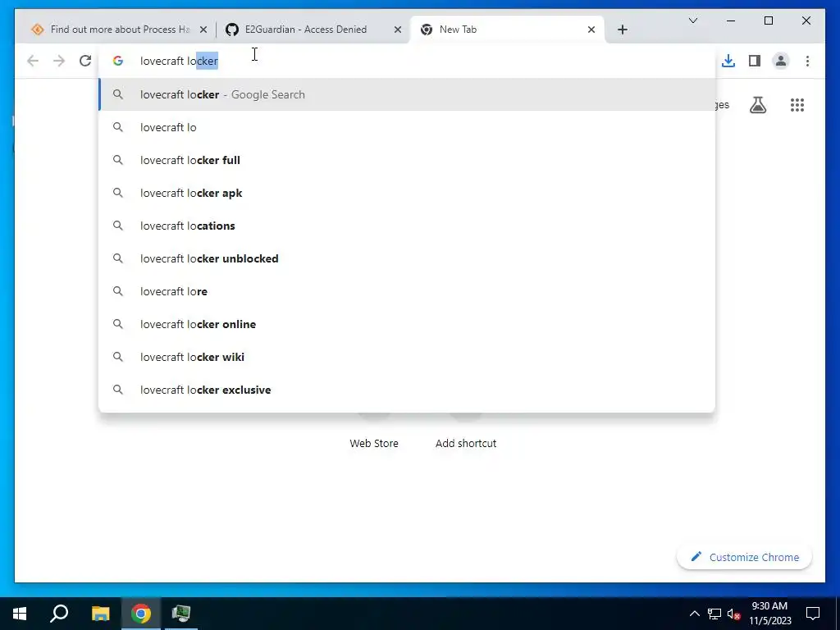Show hidden system tray icons
840x630 pixels.
[694, 614]
